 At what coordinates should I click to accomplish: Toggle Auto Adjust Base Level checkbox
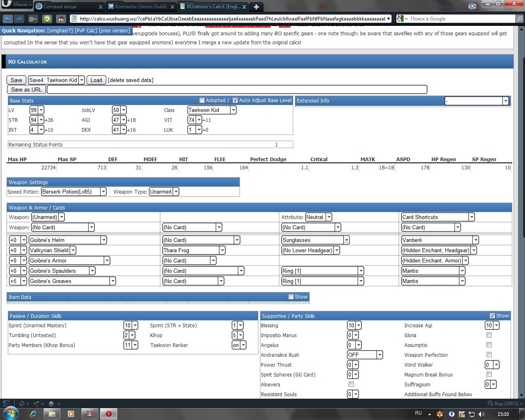pyautogui.click(x=235, y=100)
